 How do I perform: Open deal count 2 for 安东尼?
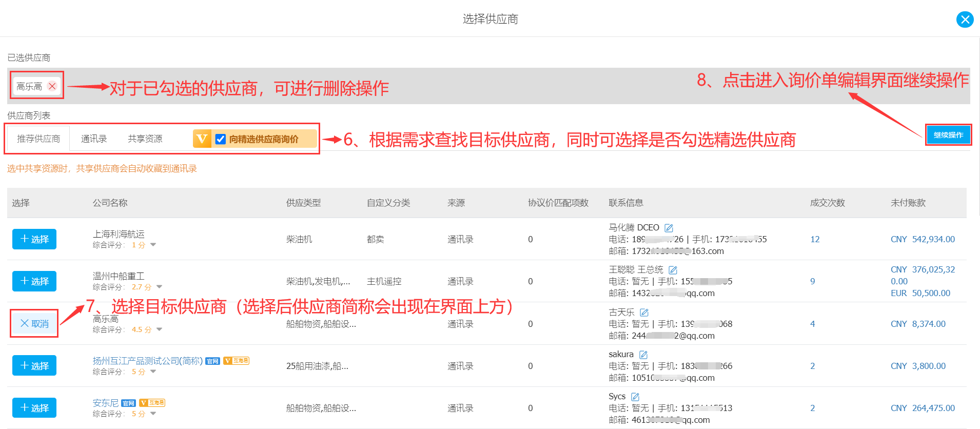(x=813, y=408)
